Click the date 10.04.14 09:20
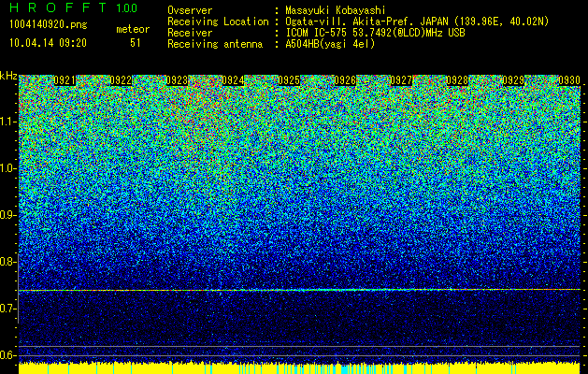This screenshot has width=588, height=374. pyautogui.click(x=48, y=43)
